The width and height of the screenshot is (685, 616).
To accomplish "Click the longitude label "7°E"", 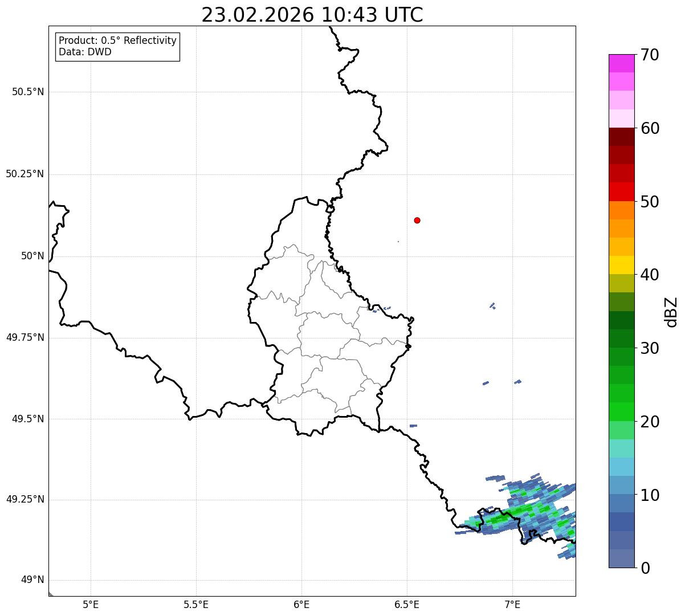I will 512,605.
